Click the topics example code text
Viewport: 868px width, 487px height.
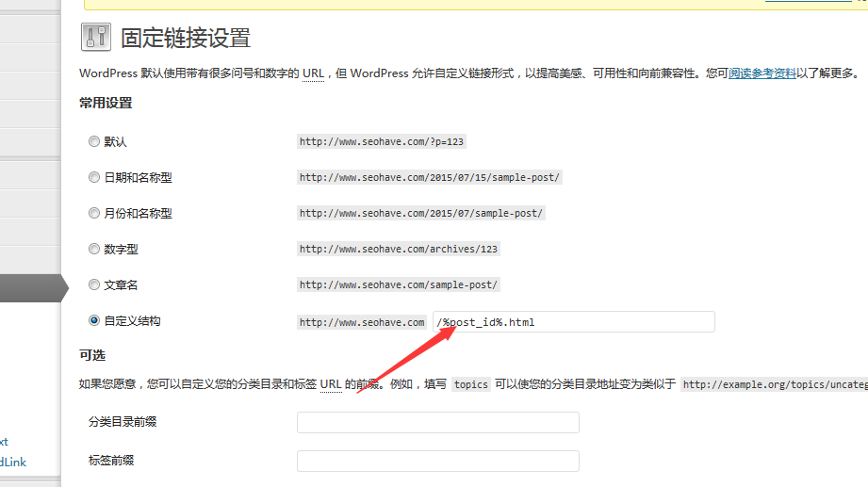[x=471, y=384]
